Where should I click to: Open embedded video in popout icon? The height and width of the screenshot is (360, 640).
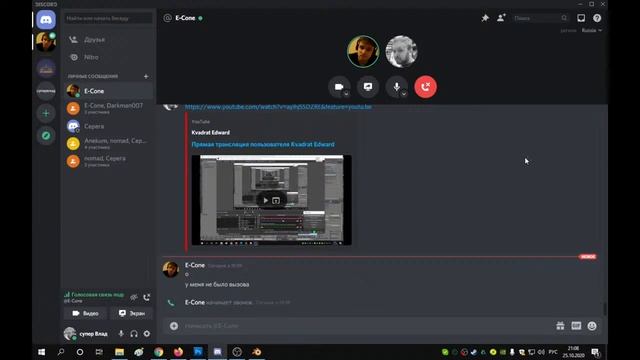(x=276, y=200)
